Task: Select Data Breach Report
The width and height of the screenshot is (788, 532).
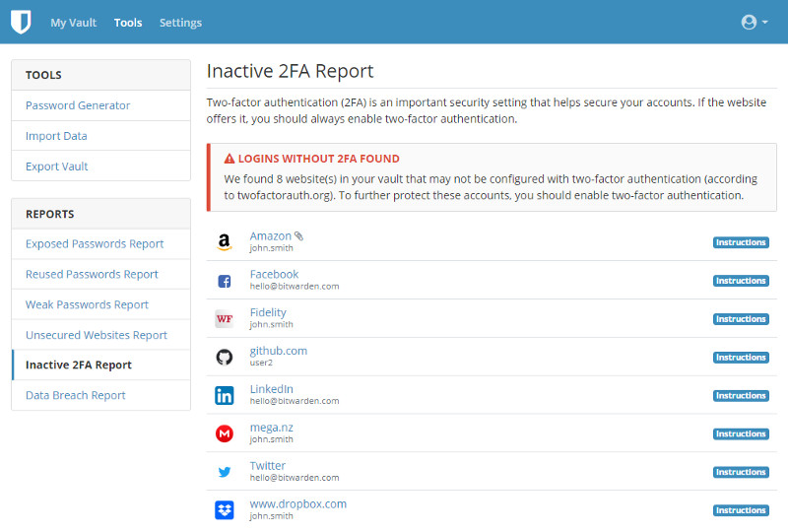Action: [x=76, y=395]
